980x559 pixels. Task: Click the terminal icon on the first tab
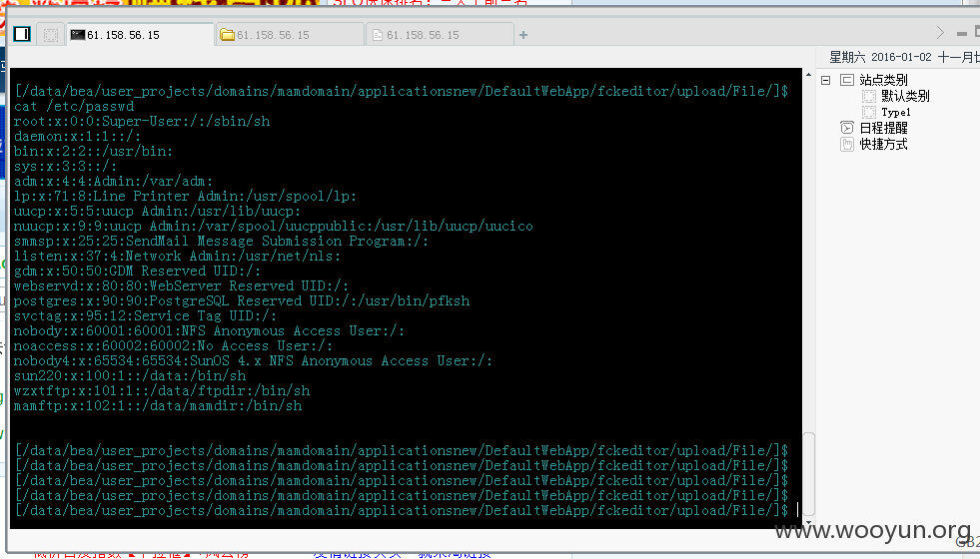click(x=78, y=35)
